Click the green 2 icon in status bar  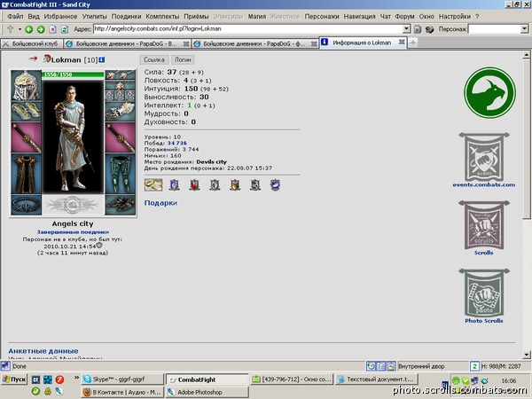(474, 366)
